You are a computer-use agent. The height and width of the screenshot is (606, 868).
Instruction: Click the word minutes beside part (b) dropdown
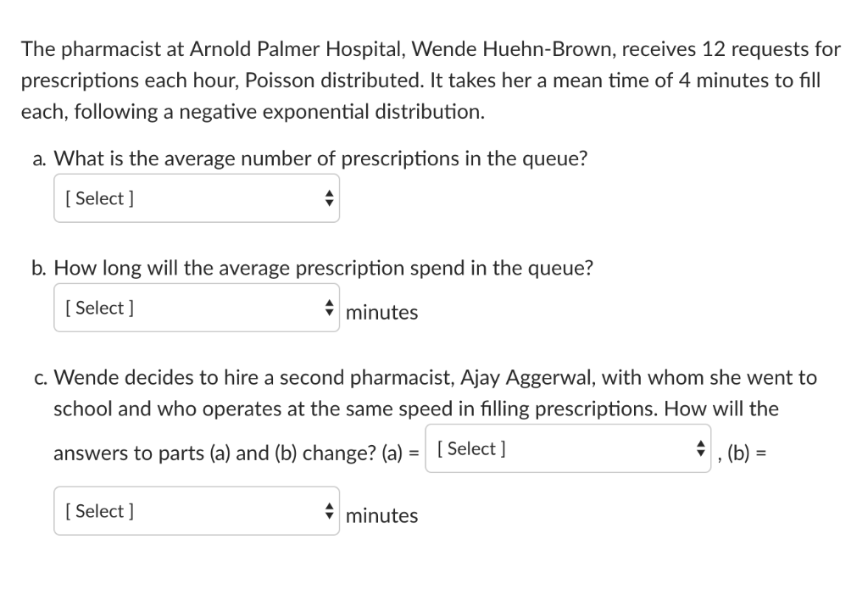[x=382, y=312]
